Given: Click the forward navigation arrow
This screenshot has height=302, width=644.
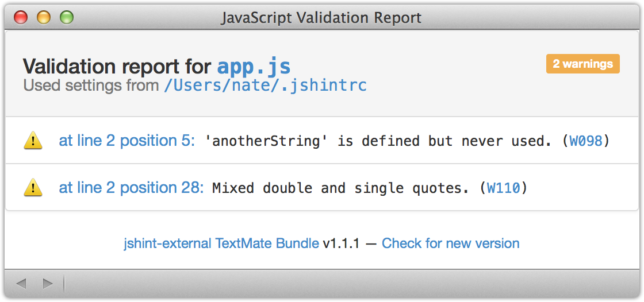Looking at the screenshot, I should [48, 283].
